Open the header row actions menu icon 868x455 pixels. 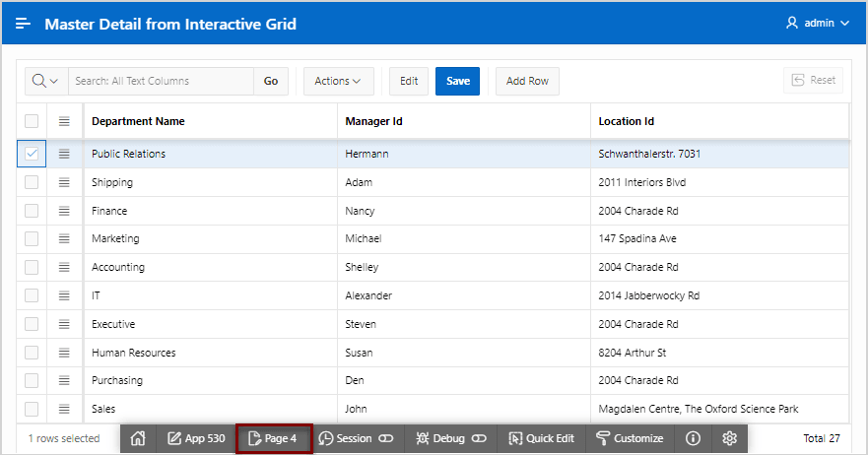[x=64, y=121]
